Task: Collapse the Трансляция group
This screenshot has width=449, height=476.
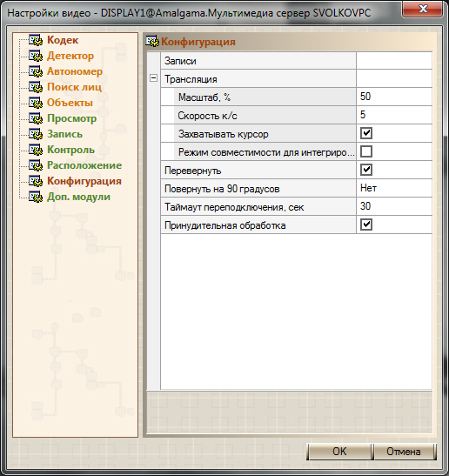Action: (x=154, y=78)
